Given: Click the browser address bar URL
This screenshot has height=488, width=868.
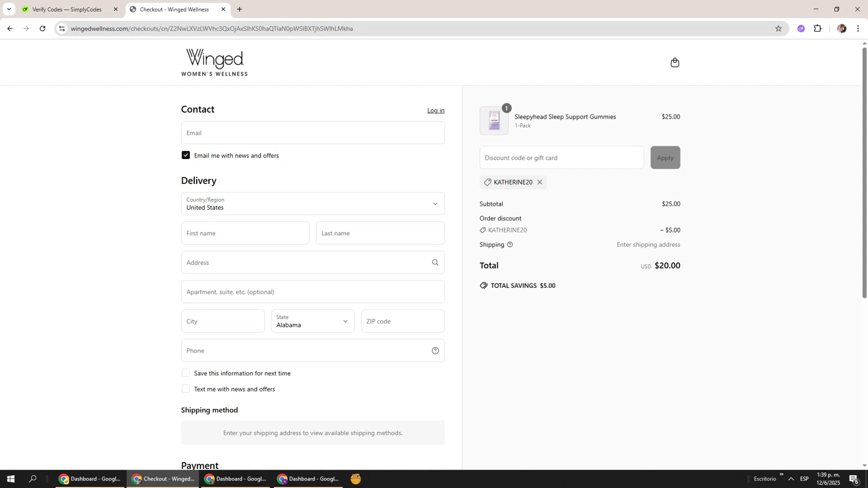Looking at the screenshot, I should point(212,28).
